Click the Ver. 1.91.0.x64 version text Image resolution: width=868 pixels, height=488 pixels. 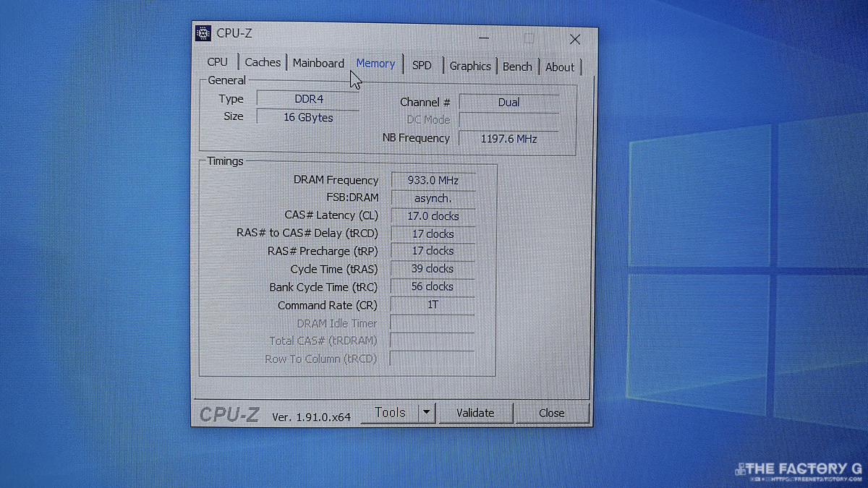(x=311, y=417)
